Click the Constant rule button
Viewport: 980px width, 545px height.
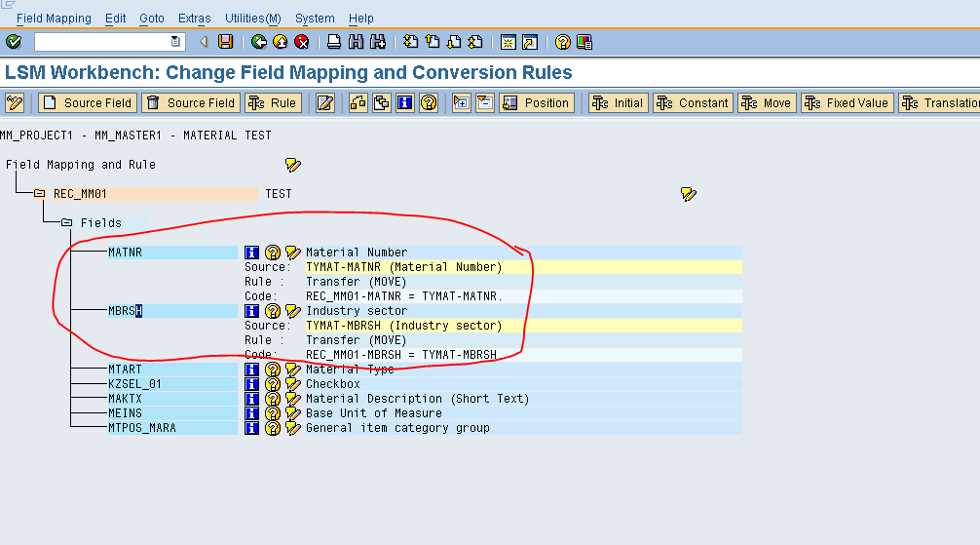click(x=694, y=102)
